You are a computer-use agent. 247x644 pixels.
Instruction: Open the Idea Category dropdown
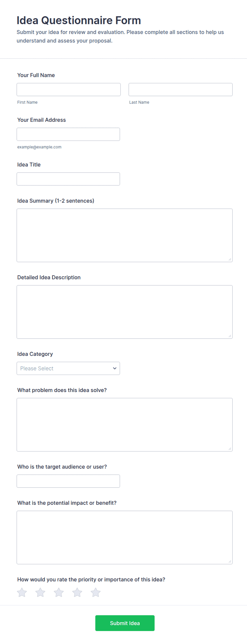click(68, 368)
